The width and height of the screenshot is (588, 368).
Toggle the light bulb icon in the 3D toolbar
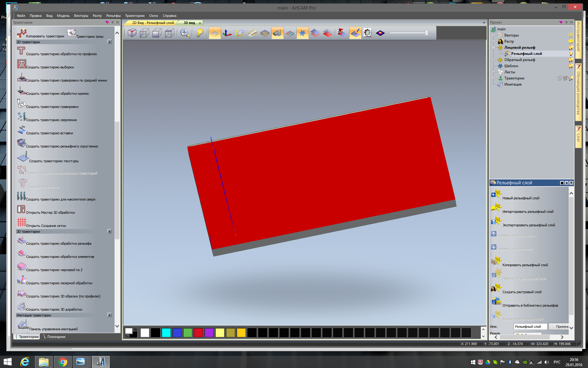200,33
